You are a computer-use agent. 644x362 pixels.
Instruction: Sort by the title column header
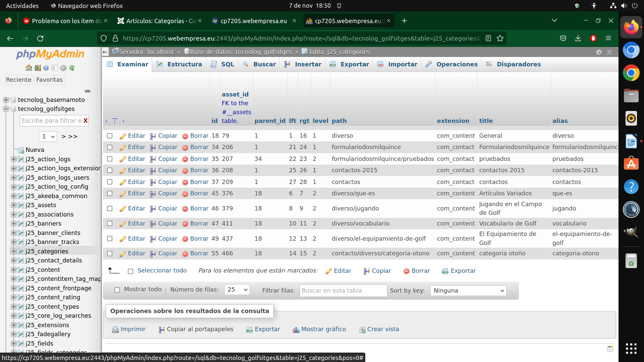pyautogui.click(x=486, y=121)
